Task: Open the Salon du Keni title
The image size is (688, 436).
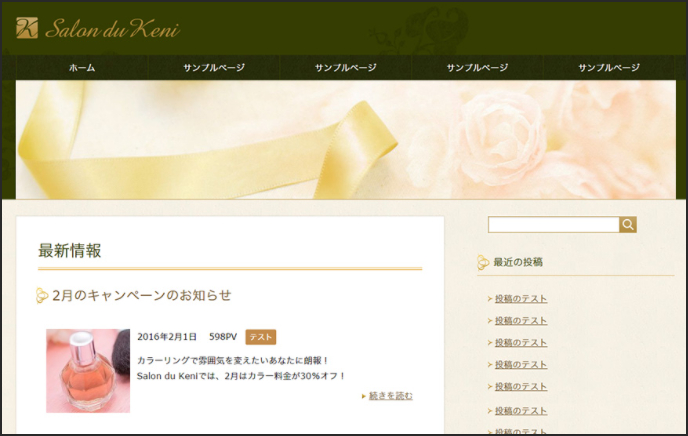Action: tap(112, 29)
